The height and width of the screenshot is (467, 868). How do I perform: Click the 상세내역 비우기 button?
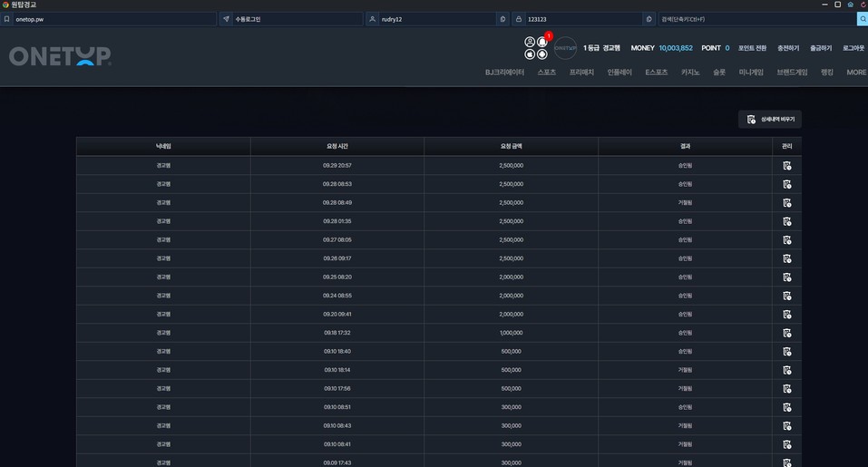(770, 119)
